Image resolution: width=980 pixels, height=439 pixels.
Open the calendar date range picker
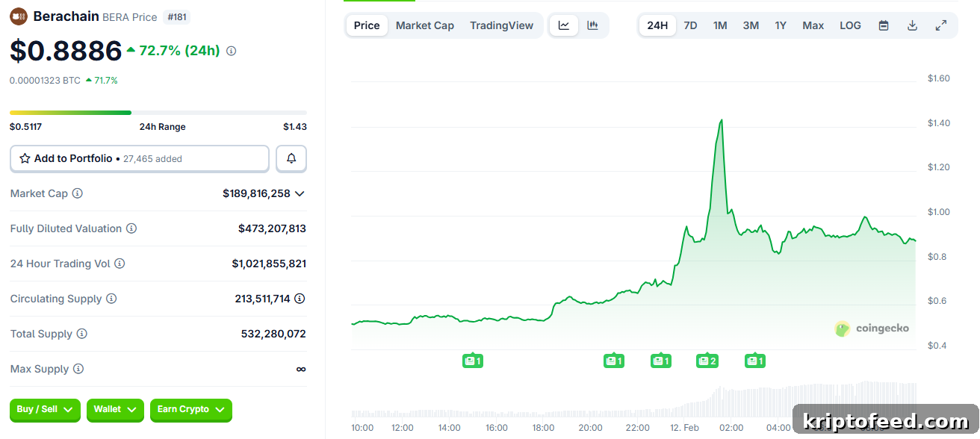[x=884, y=25]
